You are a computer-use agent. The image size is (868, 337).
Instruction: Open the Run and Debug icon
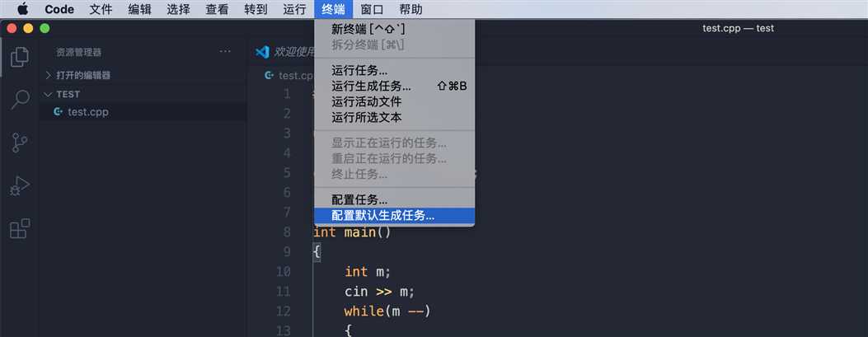pyautogui.click(x=20, y=186)
